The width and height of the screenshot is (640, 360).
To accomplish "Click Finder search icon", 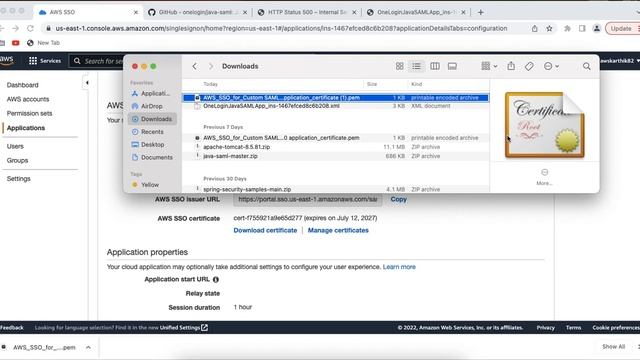I will [587, 66].
